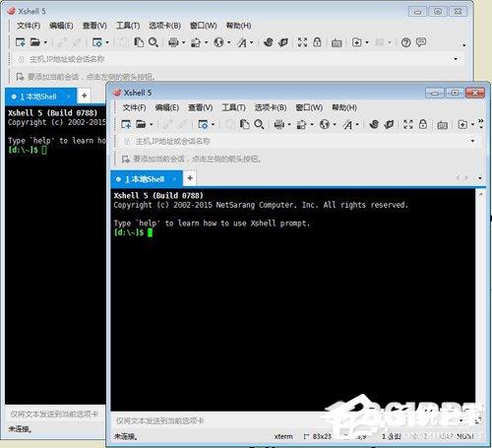This screenshot has width=492, height=448.
Task: Open folder icon in front window toolbar
Action: click(x=141, y=124)
